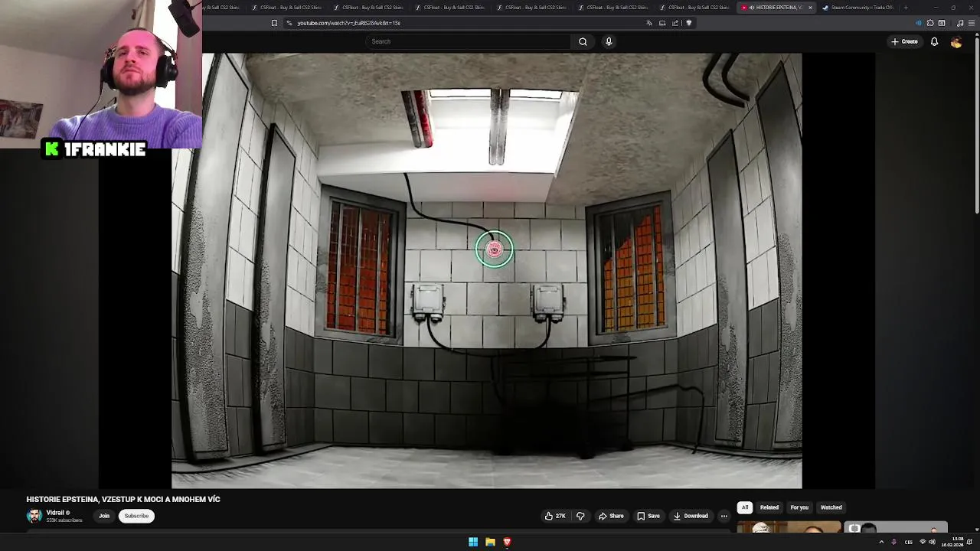This screenshot has width=980, height=551.
Task: Open the Brave playlist music-note icon
Action: tap(960, 23)
